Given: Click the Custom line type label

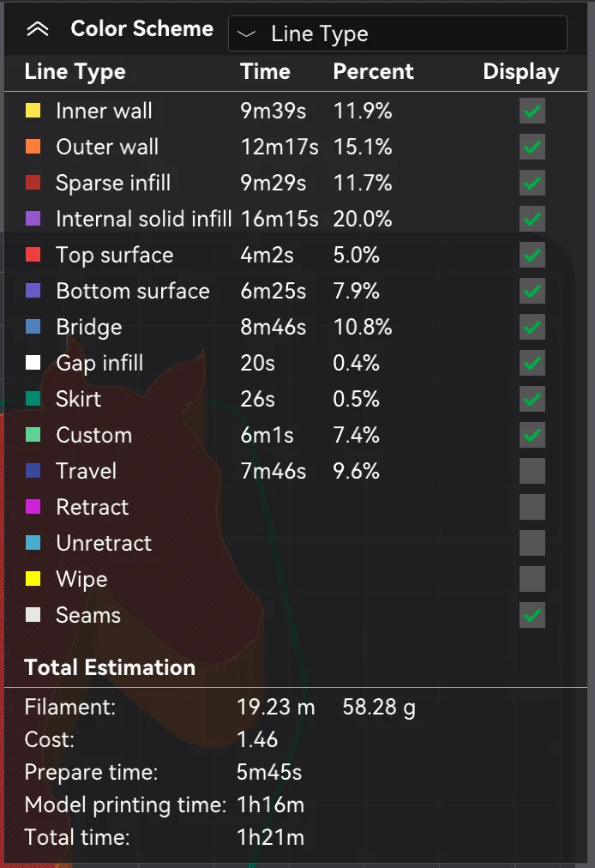Looking at the screenshot, I should pos(93,435).
